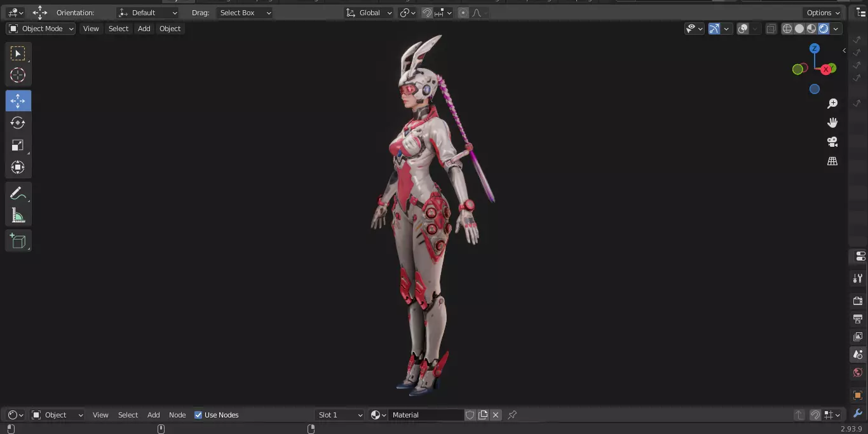The height and width of the screenshot is (434, 868).
Task: Open the properties options toggle icon
Action: click(860, 256)
